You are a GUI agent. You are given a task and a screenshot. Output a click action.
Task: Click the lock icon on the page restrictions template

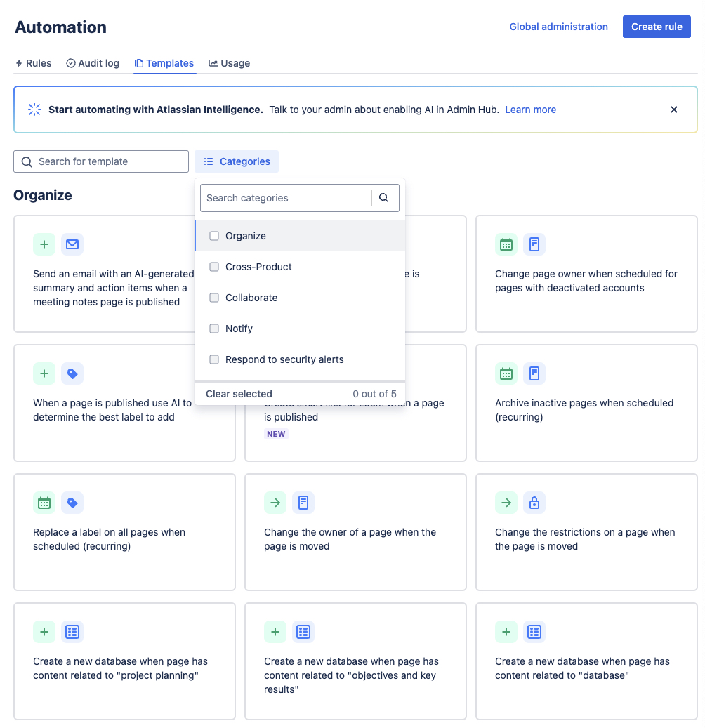pyautogui.click(x=534, y=502)
